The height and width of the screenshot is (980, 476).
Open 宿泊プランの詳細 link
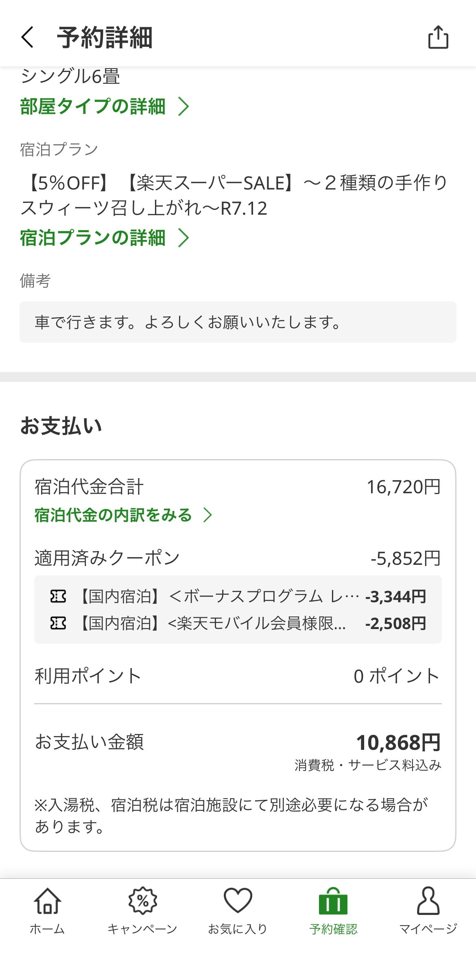[x=93, y=238]
